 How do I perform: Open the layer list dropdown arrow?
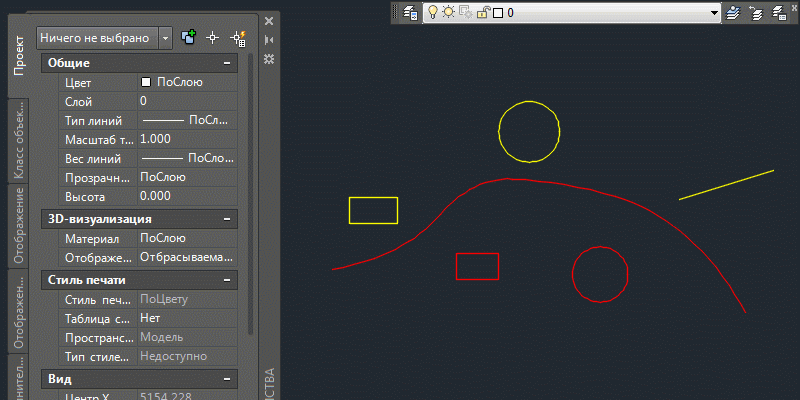click(x=714, y=13)
